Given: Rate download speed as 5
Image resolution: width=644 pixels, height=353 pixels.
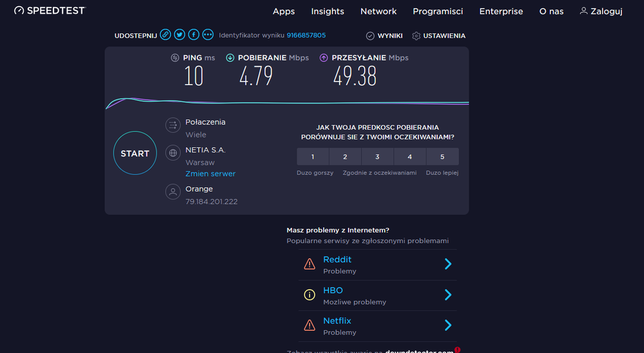Looking at the screenshot, I should tap(442, 157).
